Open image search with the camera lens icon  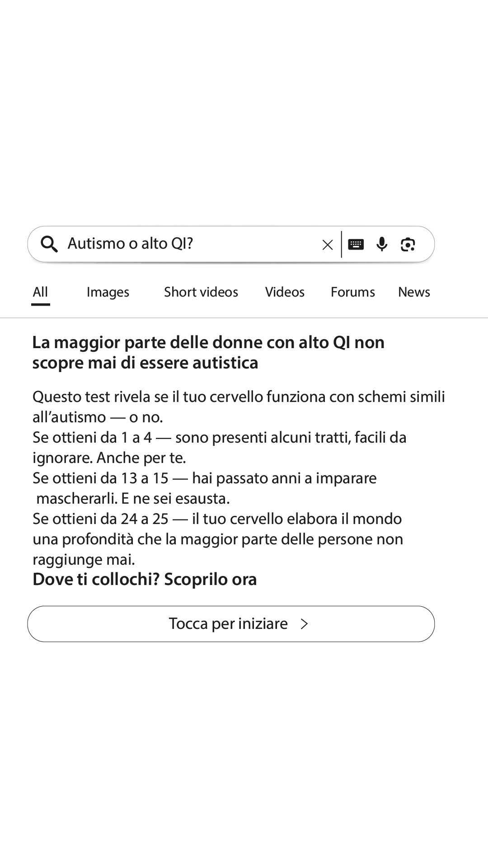tap(408, 244)
